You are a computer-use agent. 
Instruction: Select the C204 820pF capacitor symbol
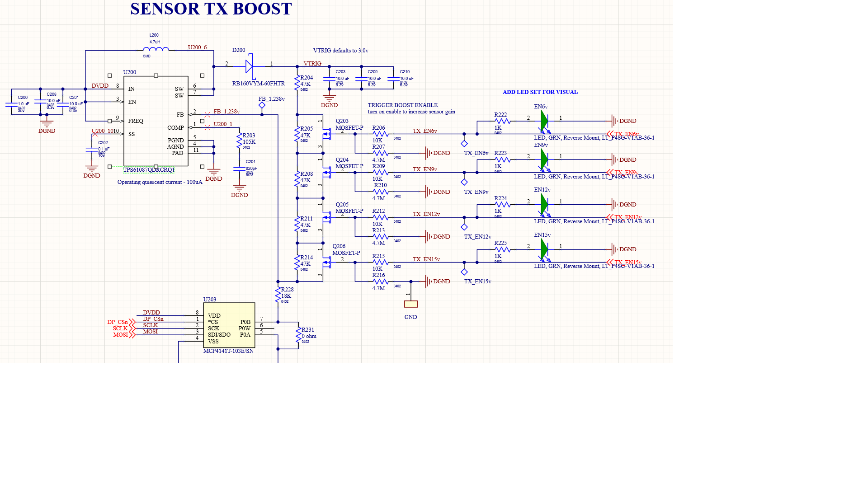point(239,169)
